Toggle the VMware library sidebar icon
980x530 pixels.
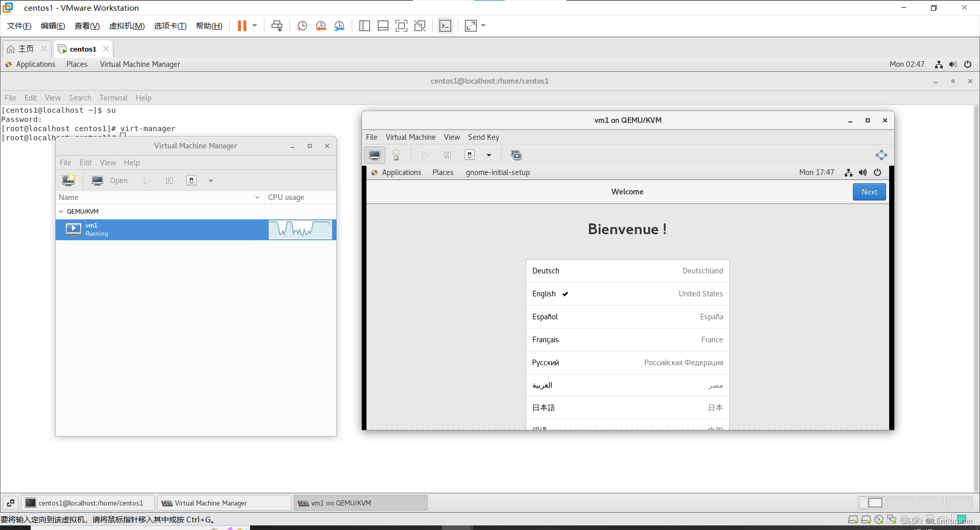pyautogui.click(x=364, y=26)
